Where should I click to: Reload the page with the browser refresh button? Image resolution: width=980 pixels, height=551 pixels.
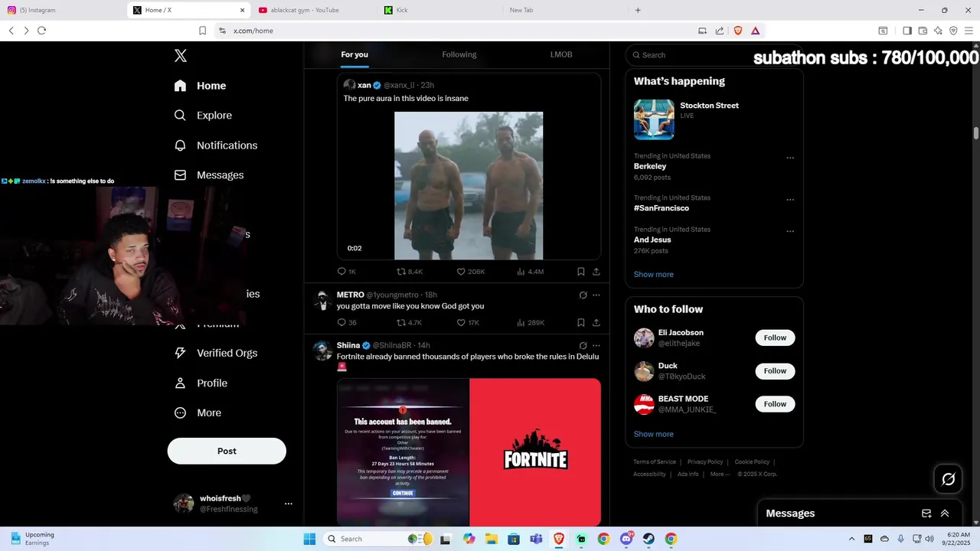point(41,31)
